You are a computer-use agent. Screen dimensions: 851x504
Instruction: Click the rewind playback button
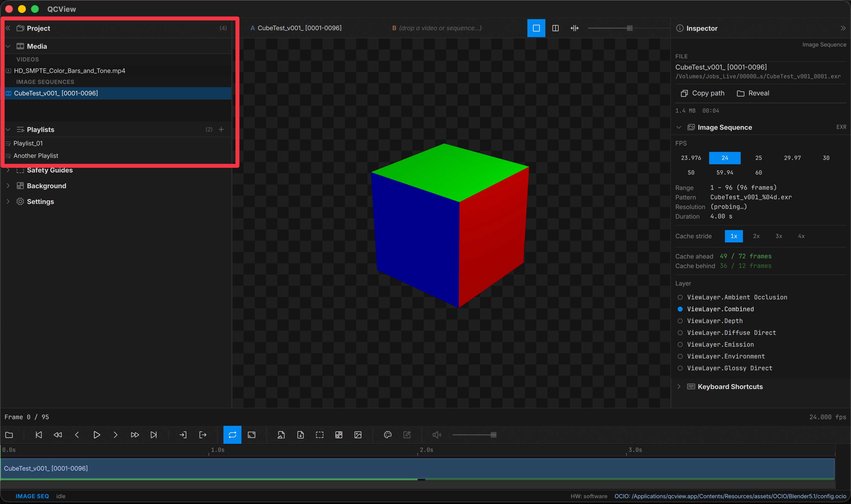coord(58,435)
